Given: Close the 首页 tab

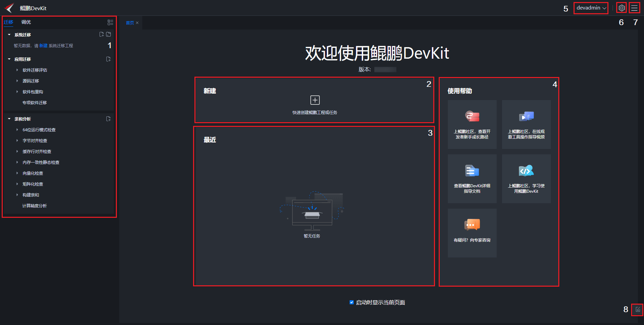Looking at the screenshot, I should (137, 23).
